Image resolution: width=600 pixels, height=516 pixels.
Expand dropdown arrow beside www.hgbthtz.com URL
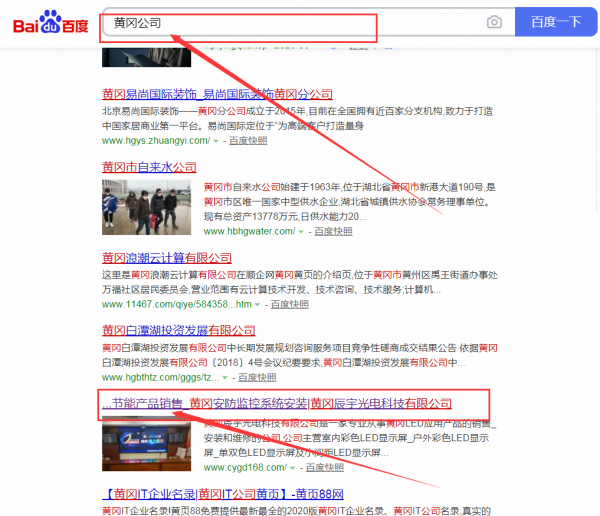click(x=224, y=378)
